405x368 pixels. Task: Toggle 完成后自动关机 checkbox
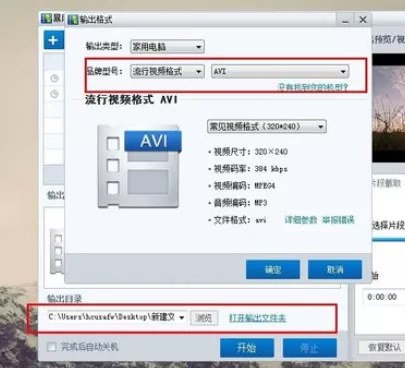pos(52,347)
